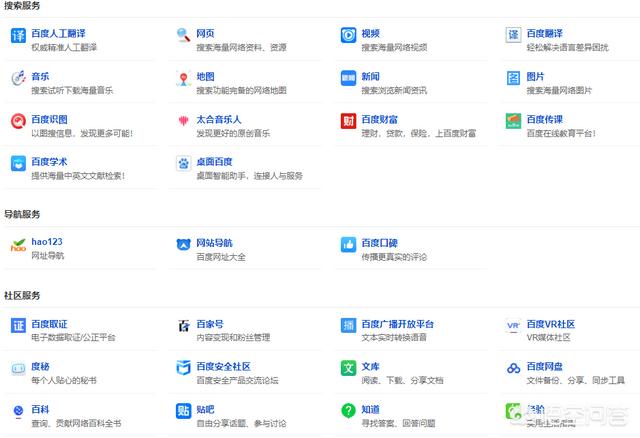Click the 贴吧 icon

pyautogui.click(x=183, y=411)
